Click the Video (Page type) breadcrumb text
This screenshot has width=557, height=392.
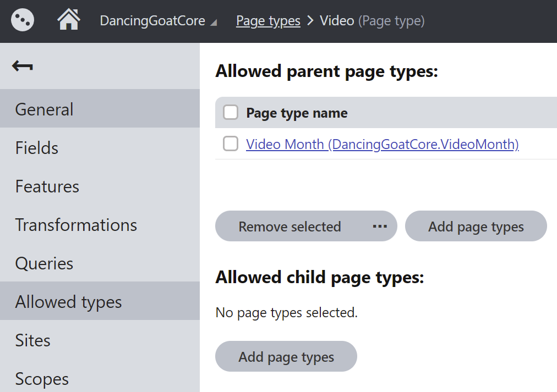(x=372, y=20)
